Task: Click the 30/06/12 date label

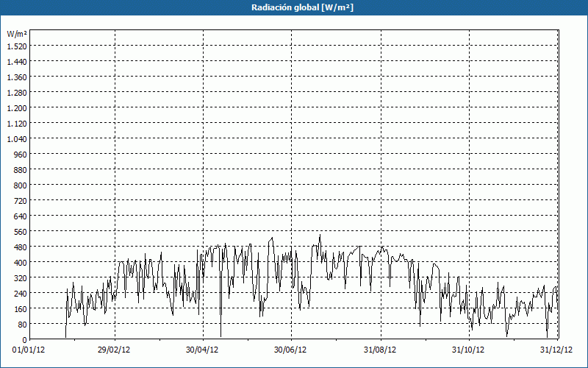Action: tap(290, 350)
